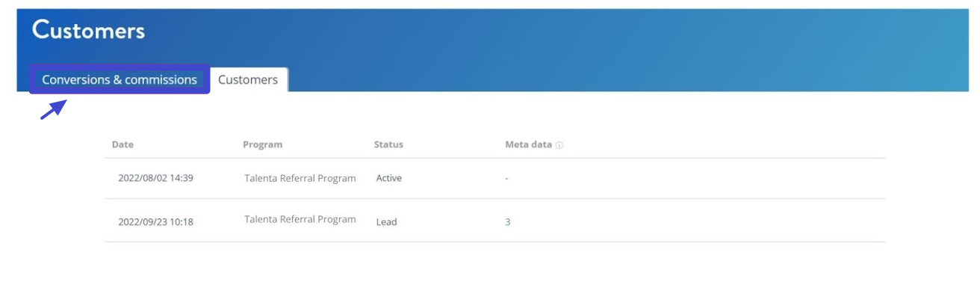Screen dimensions: 980x288
Task: Open the meta data link 3
Action: point(508,222)
